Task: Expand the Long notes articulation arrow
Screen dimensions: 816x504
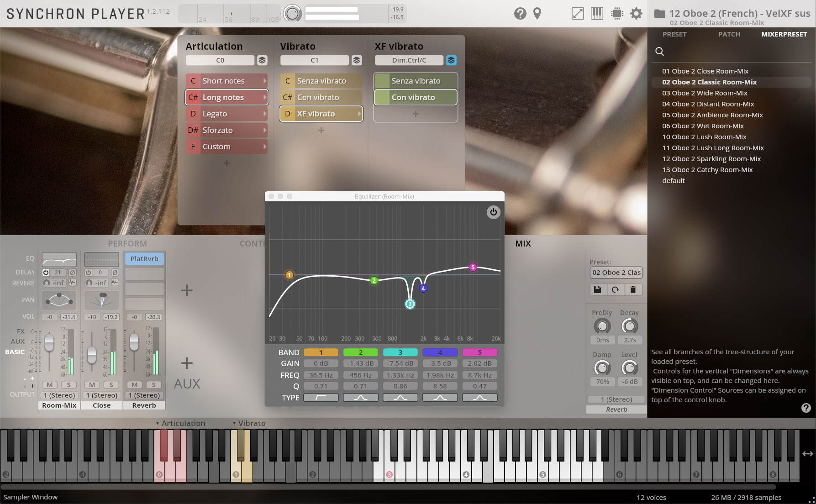Action: (264, 97)
